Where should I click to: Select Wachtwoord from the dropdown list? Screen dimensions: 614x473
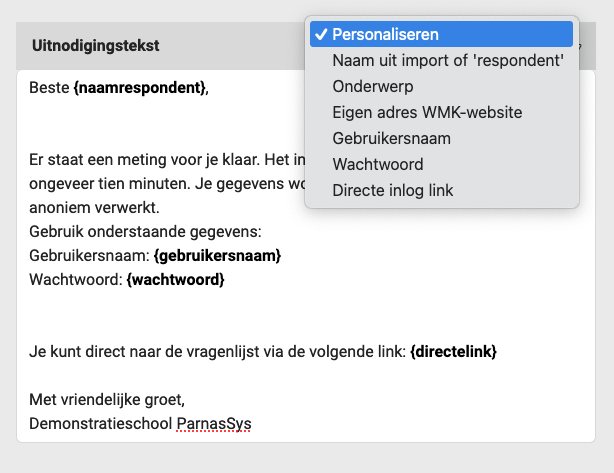(378, 164)
